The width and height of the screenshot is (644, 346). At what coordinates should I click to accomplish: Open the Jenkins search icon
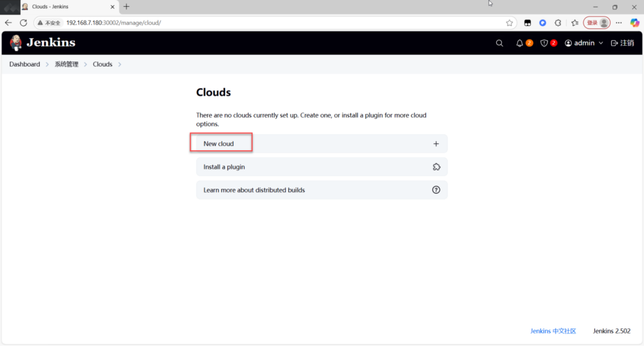pyautogui.click(x=499, y=43)
